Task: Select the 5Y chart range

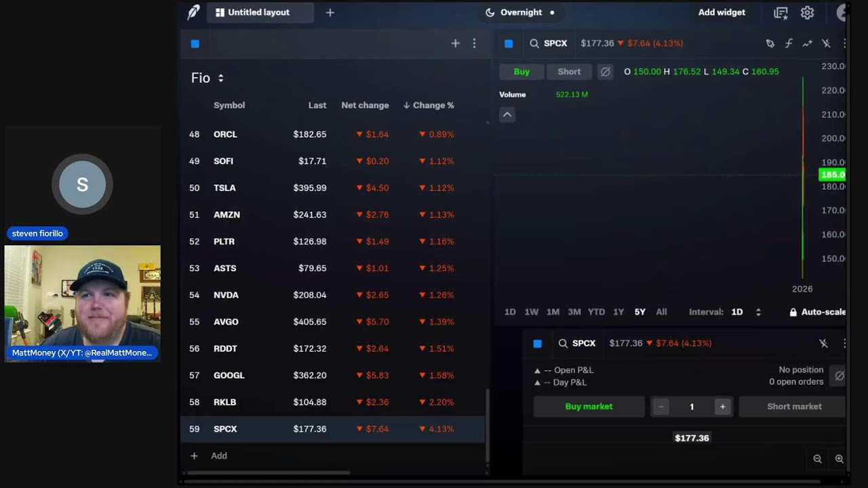Action: point(640,312)
